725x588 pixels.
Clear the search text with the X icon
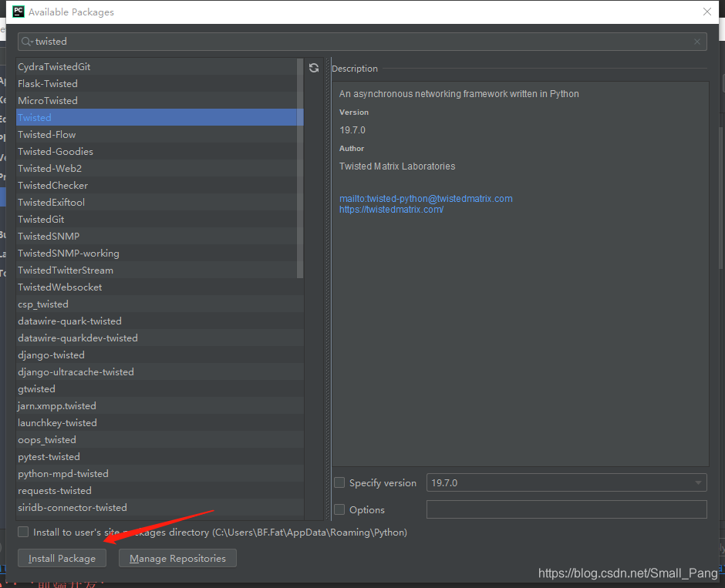coord(697,42)
